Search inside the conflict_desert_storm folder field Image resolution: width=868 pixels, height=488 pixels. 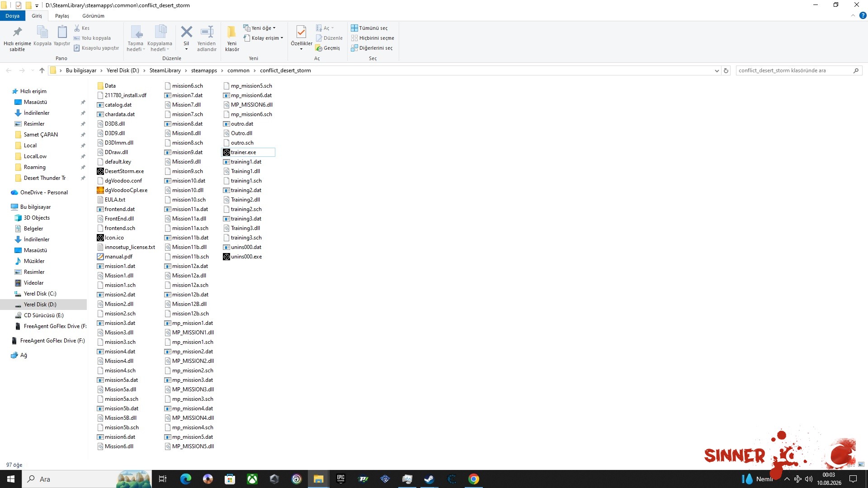799,70
